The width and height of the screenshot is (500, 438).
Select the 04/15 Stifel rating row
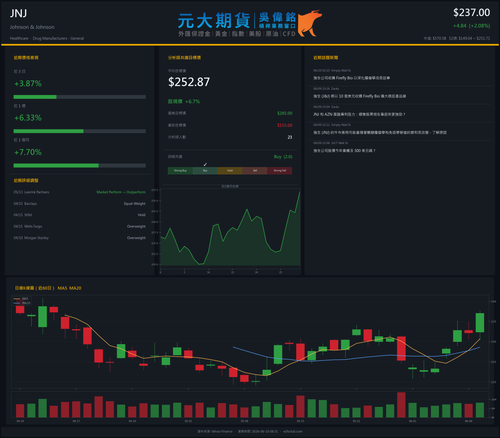pos(80,215)
